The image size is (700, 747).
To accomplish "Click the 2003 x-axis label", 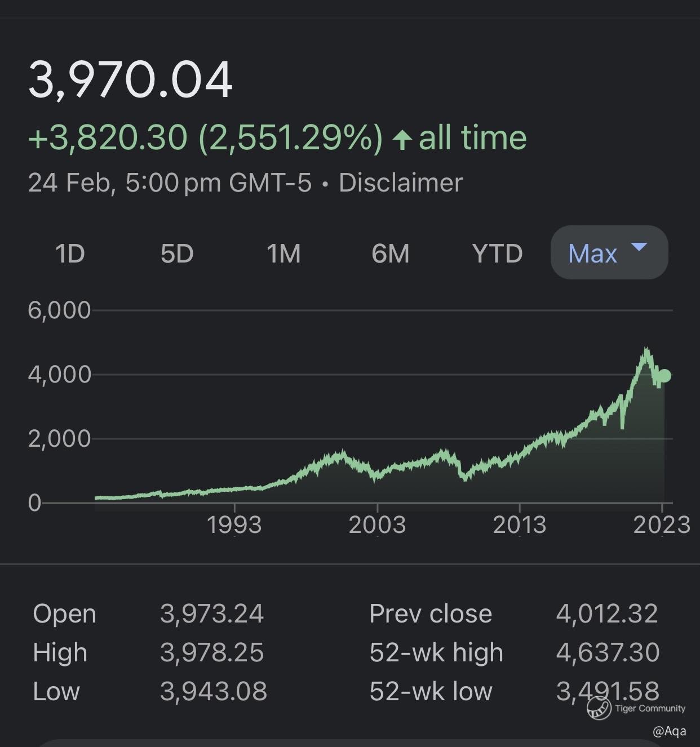I will (377, 525).
